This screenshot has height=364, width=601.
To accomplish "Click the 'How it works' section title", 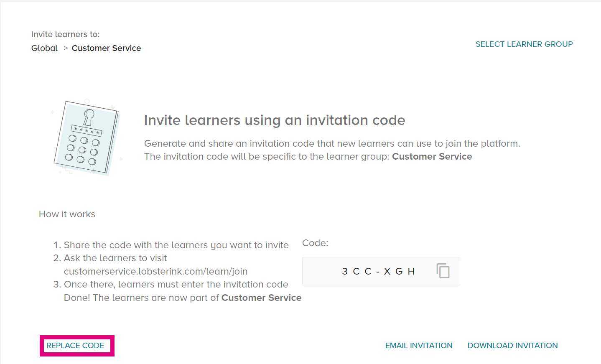I will tap(67, 214).
